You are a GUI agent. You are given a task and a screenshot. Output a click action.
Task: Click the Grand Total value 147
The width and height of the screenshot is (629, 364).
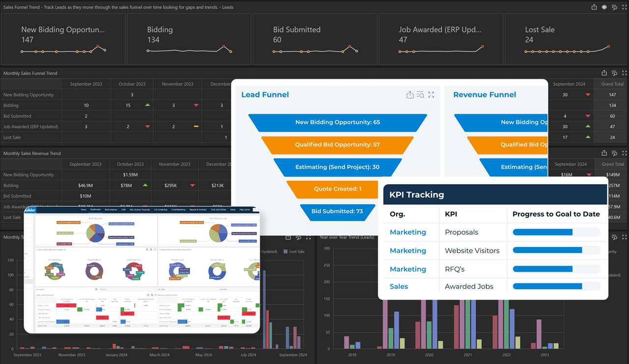(612, 95)
